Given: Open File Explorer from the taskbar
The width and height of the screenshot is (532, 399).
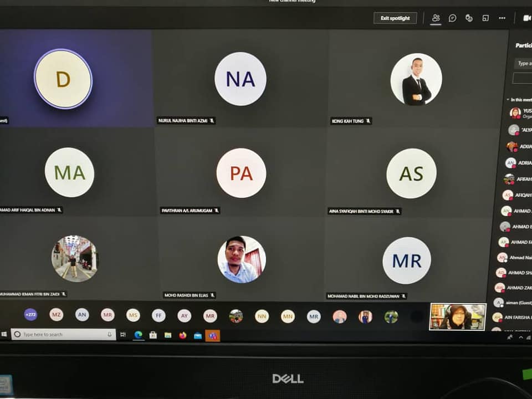Looking at the screenshot, I should (167, 336).
